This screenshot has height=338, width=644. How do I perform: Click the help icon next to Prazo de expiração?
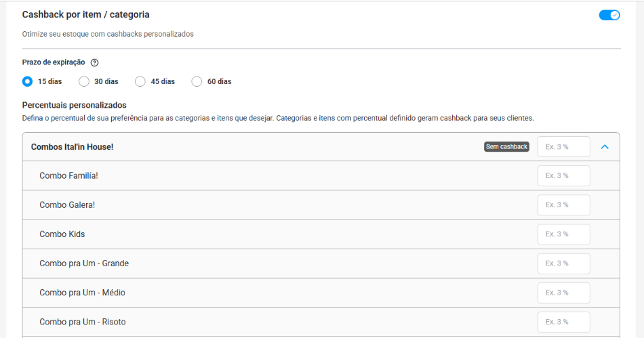[94, 63]
